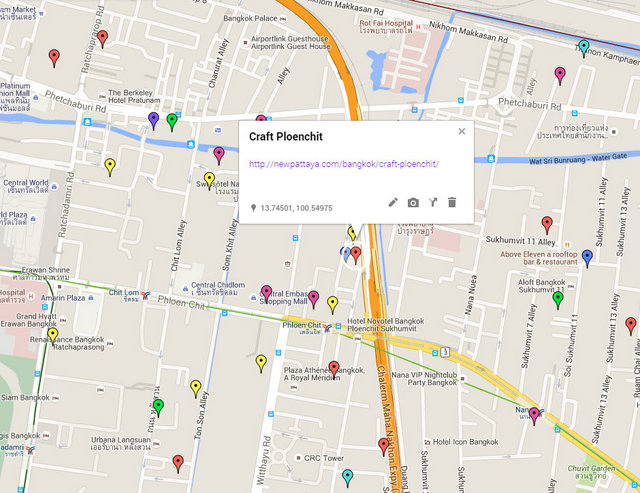This screenshot has height=493, width=640.
Task: Select the green pin above Urbana Langsuan
Action: tap(158, 408)
